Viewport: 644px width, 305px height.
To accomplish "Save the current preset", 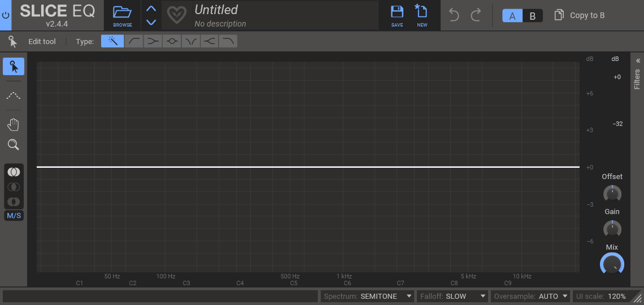I will (x=397, y=15).
